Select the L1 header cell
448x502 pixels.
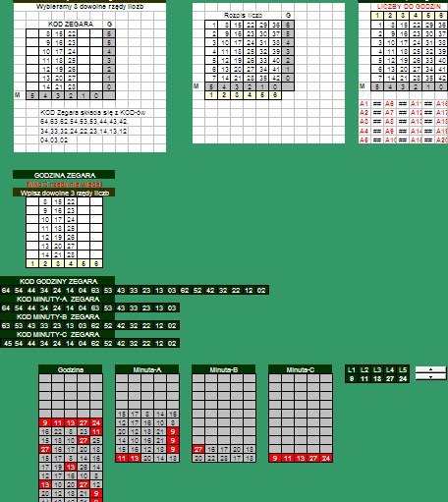tap(352, 369)
